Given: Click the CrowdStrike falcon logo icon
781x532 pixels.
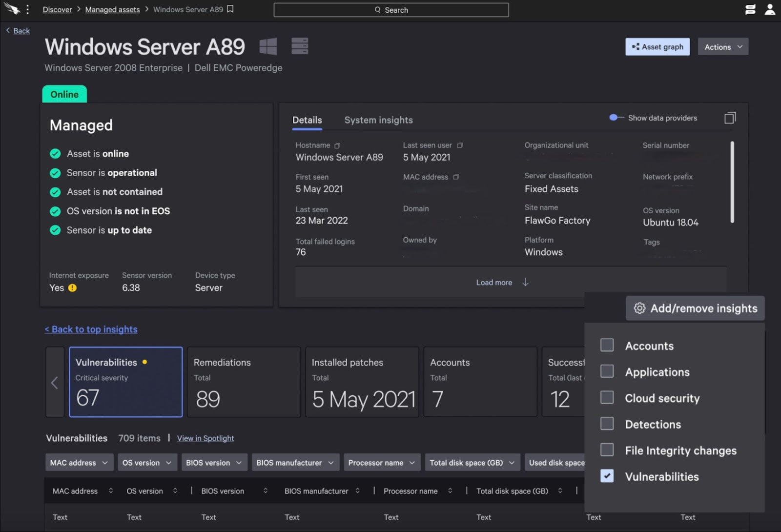Looking at the screenshot, I should click(x=12, y=9).
